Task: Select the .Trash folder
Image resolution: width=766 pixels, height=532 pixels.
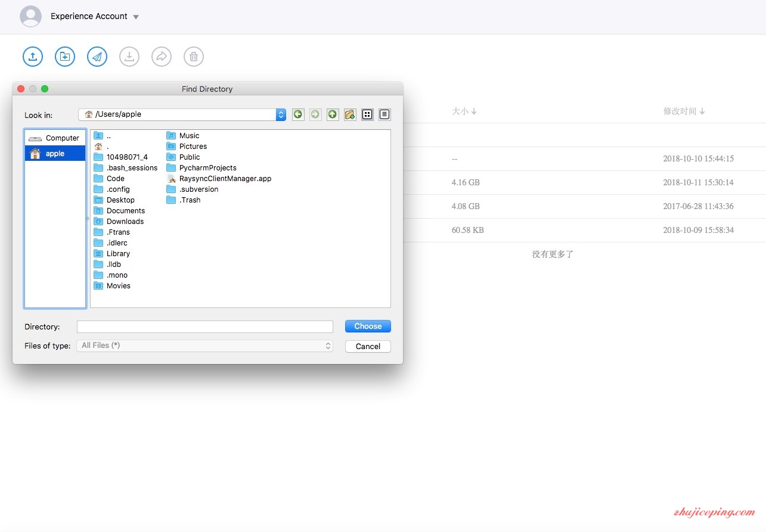Action: pyautogui.click(x=184, y=200)
